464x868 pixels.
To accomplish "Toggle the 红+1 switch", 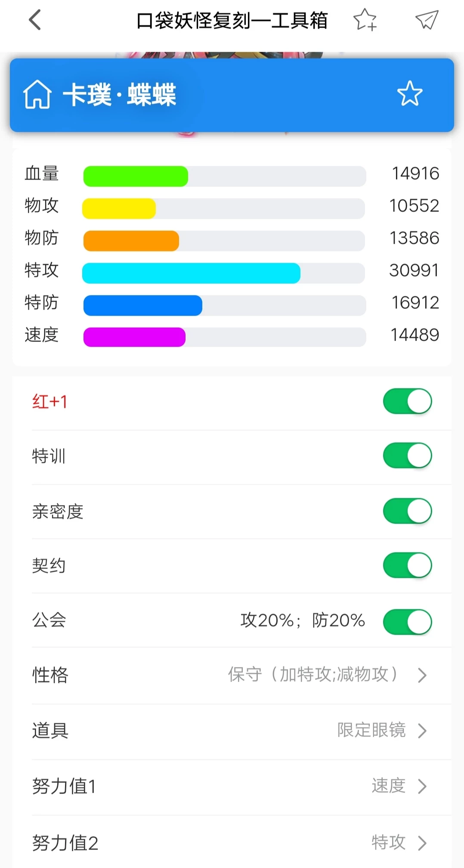I will click(x=407, y=401).
